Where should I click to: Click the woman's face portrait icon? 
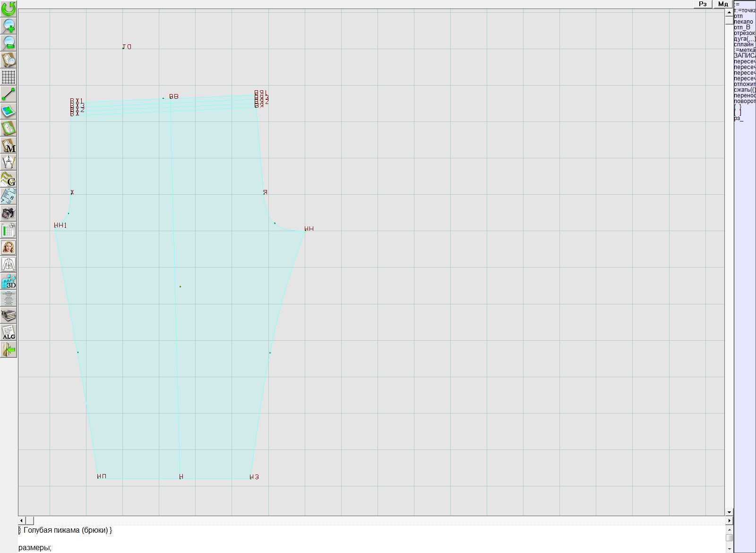pos(9,247)
